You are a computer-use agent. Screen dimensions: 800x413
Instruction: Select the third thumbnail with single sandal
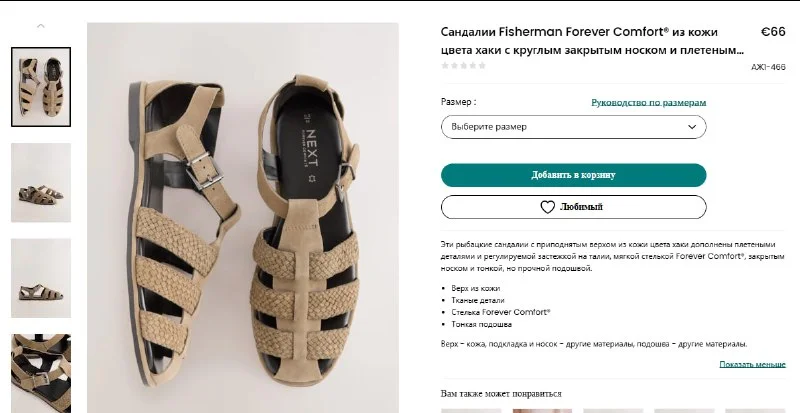[41, 277]
